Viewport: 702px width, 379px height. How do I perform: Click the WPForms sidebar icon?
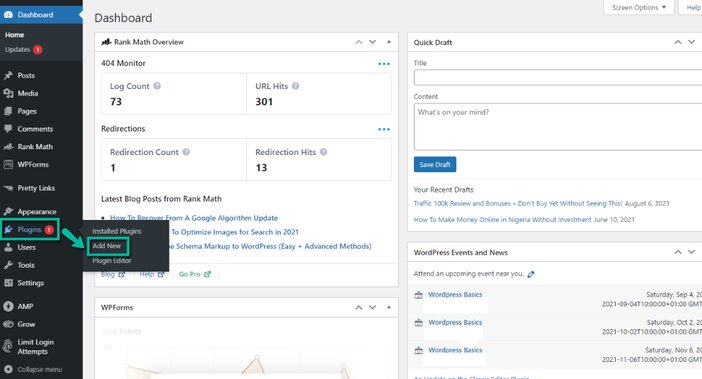click(8, 164)
